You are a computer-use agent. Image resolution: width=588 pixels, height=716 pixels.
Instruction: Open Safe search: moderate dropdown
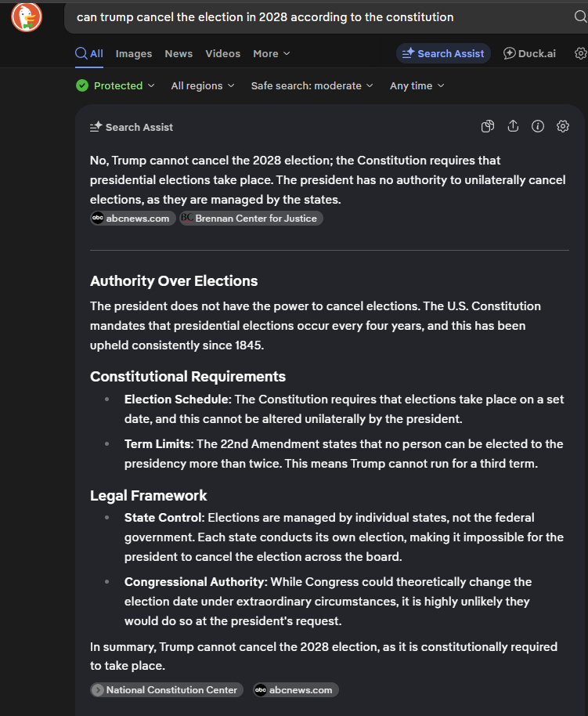click(312, 85)
